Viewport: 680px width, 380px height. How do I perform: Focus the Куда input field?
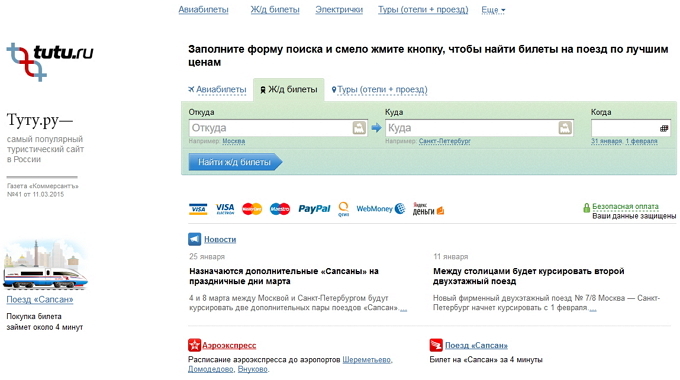[479, 128]
